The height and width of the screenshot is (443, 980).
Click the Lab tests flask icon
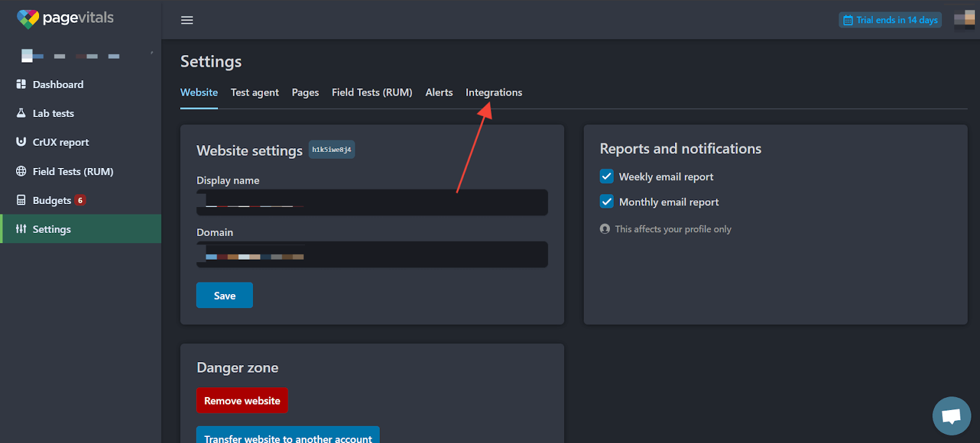tap(21, 113)
